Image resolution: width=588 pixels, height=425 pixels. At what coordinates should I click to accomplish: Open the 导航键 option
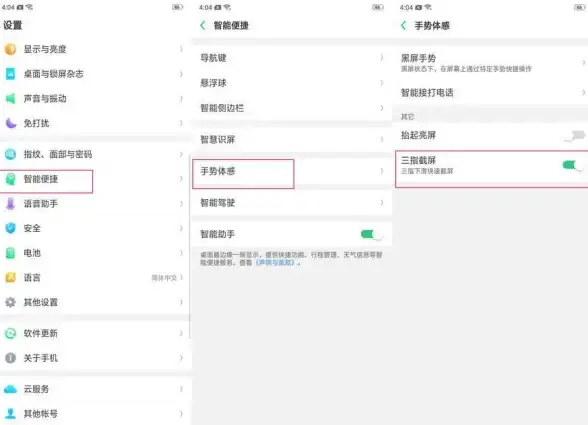[292, 58]
